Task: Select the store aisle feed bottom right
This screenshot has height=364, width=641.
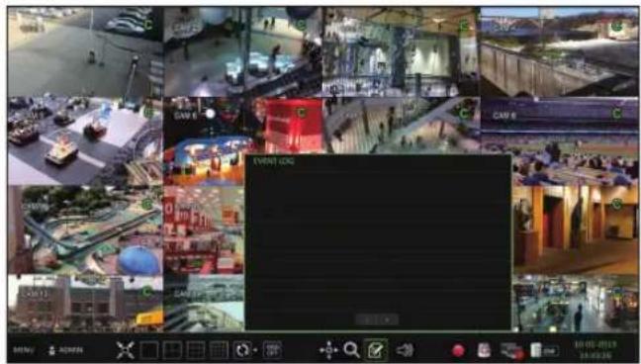Action: click(575, 303)
